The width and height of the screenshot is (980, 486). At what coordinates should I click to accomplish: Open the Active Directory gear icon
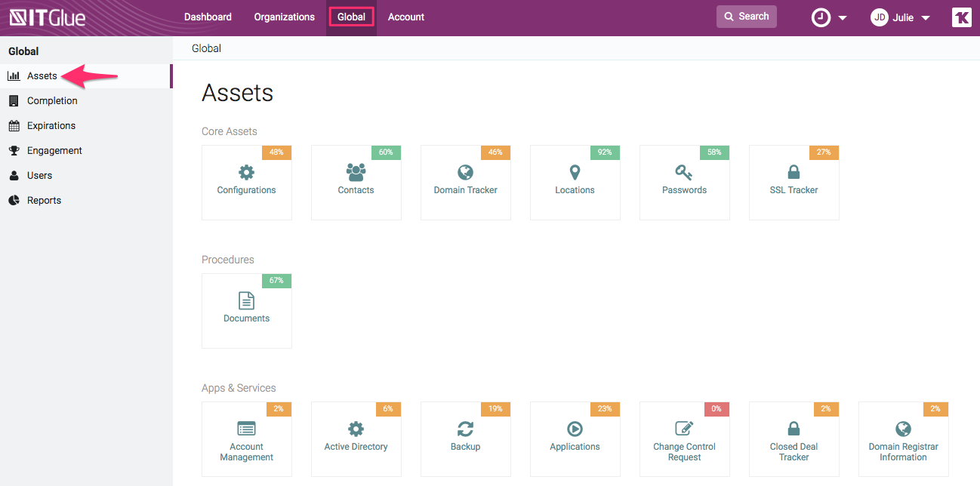point(356,429)
